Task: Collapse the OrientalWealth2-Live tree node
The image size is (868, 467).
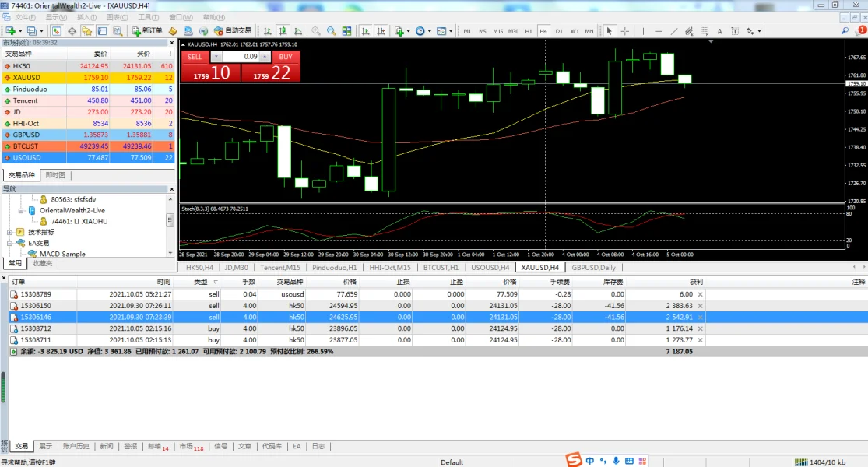Action: tap(21, 210)
